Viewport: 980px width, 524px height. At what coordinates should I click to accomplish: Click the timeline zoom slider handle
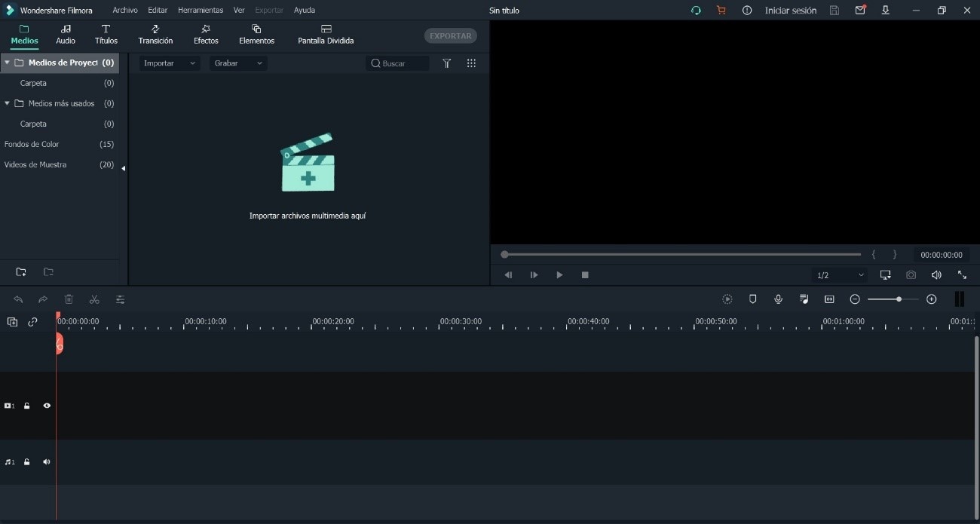(899, 299)
